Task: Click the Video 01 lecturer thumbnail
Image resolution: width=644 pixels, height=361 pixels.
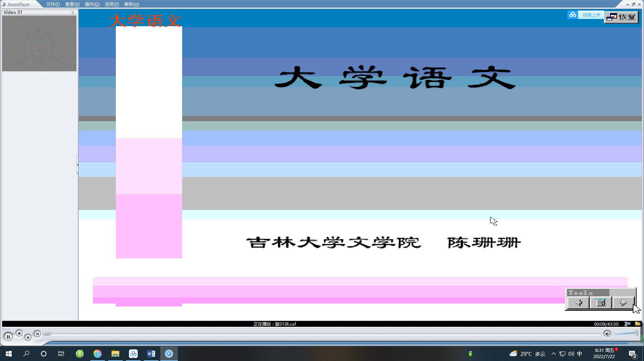Action: click(x=39, y=43)
